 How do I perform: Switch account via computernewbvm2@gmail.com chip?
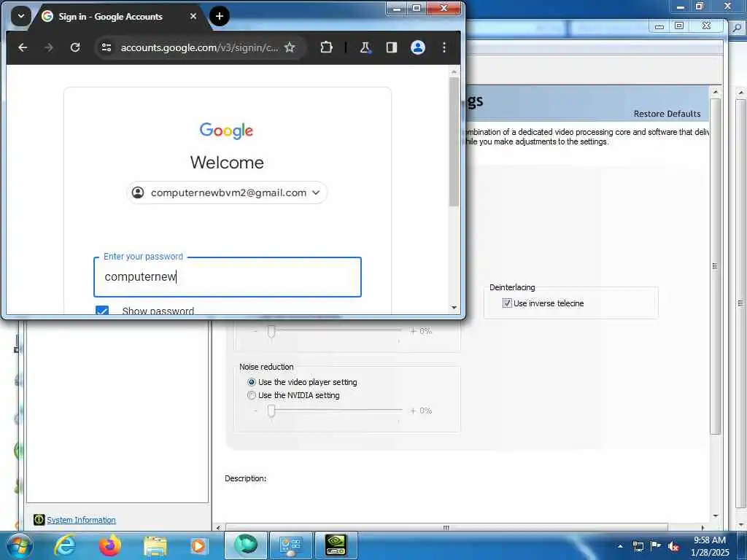point(228,192)
